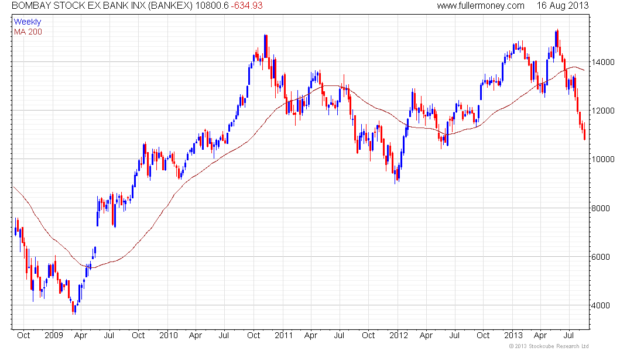Click the www.fullermoney.com website label
Screen dimensions: 644x351
[x=481, y=6]
